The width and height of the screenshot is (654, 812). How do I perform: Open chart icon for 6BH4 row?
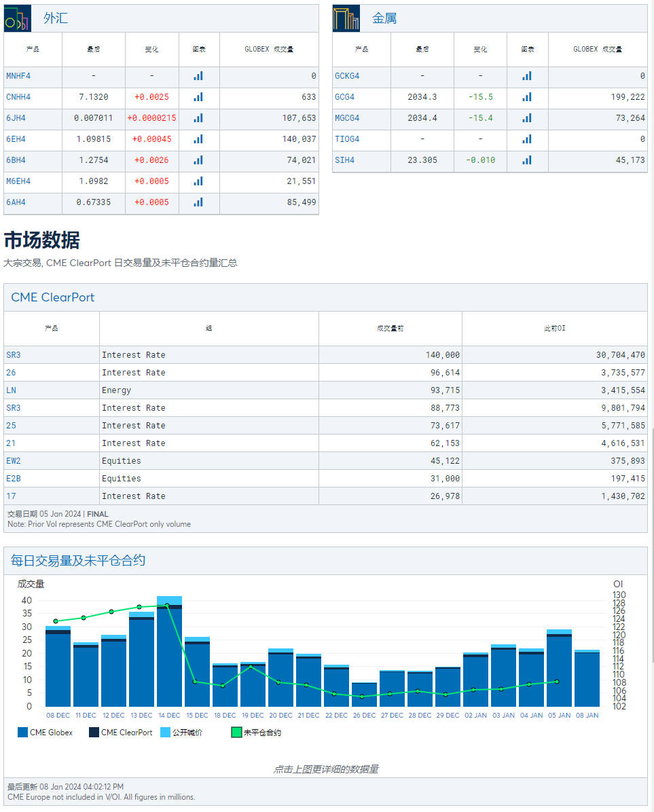[198, 160]
